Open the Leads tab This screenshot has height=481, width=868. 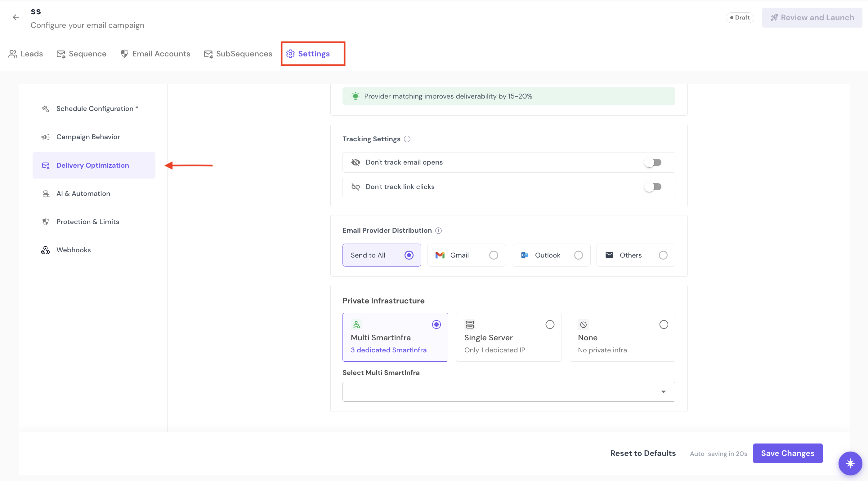[26, 54]
